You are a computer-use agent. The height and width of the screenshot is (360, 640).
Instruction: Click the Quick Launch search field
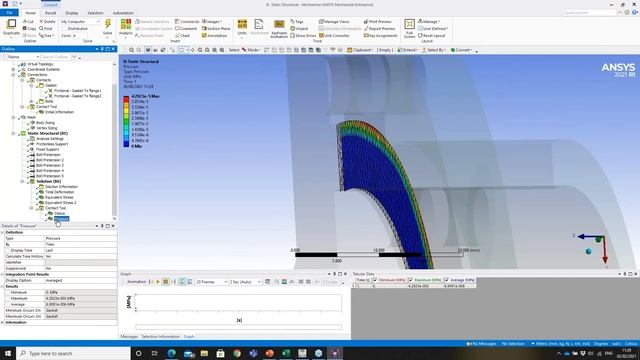click(590, 13)
